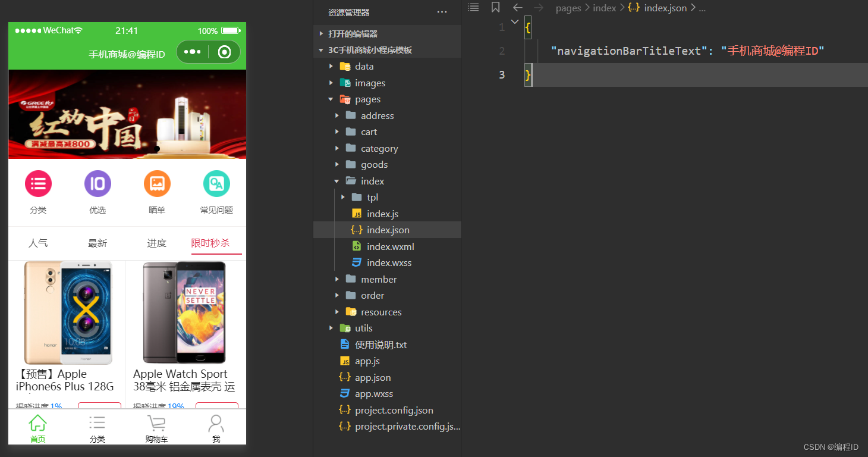Open the 分类 bottom tab bar icon

tap(98, 423)
